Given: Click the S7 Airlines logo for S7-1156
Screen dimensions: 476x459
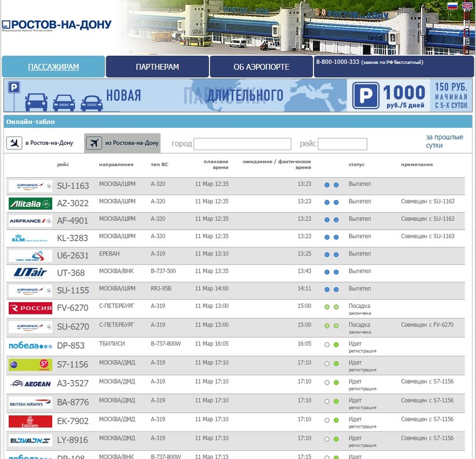Looking at the screenshot, I should coord(30,365).
